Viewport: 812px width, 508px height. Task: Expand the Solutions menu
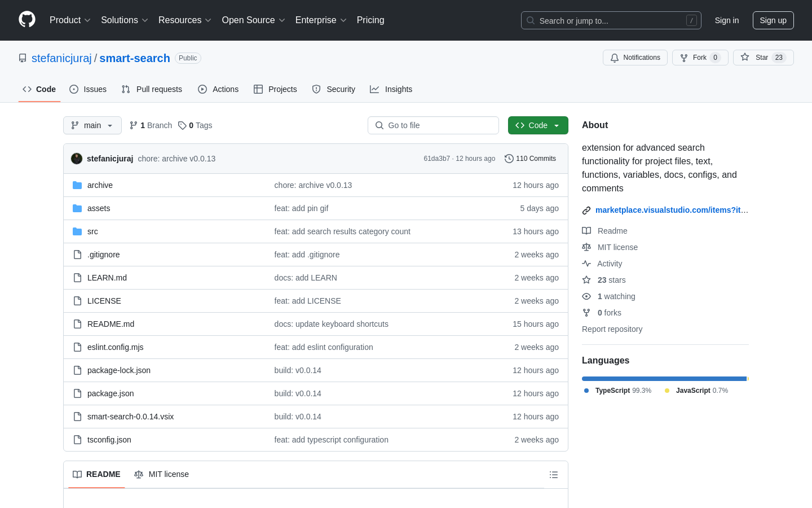point(125,20)
